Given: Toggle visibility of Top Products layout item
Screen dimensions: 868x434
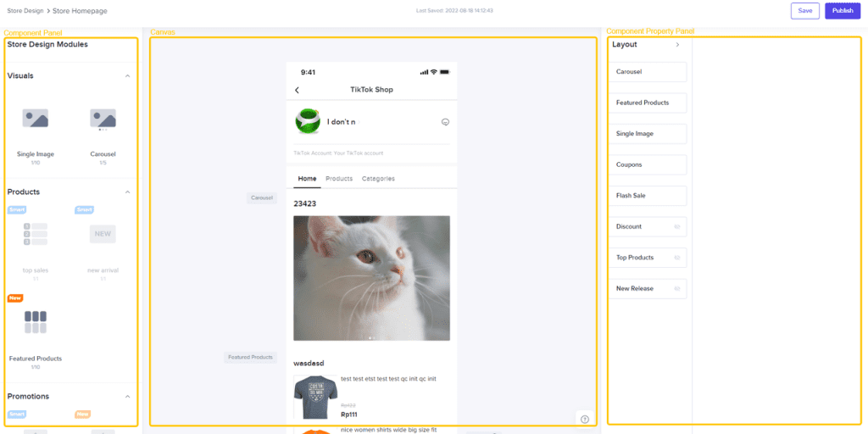Looking at the screenshot, I should [x=676, y=258].
